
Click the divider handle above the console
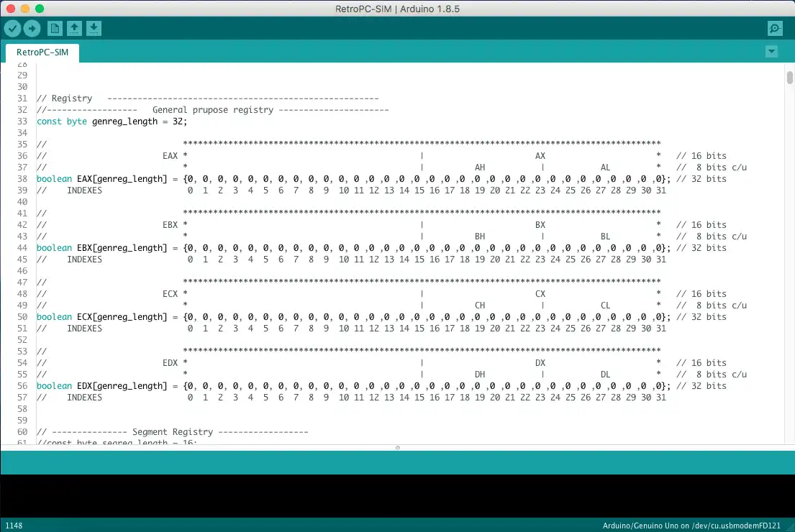(x=397, y=447)
